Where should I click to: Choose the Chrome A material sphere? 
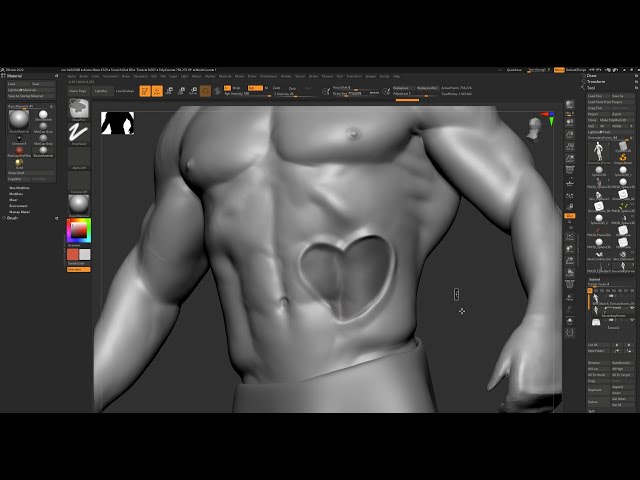pos(19,139)
